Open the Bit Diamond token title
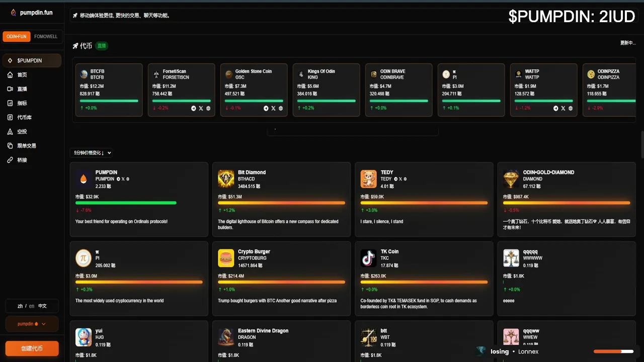 click(x=252, y=172)
